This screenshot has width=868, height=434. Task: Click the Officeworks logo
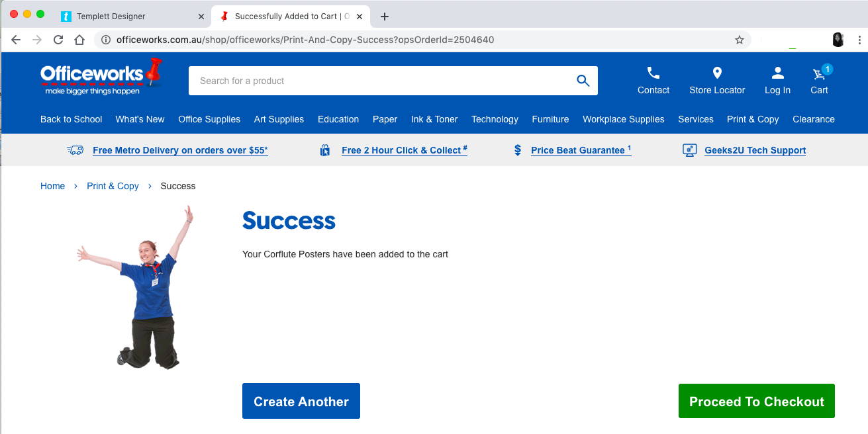coord(101,77)
